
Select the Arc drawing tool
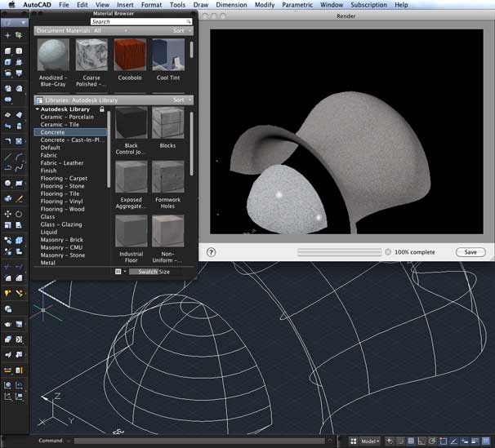coord(19,157)
